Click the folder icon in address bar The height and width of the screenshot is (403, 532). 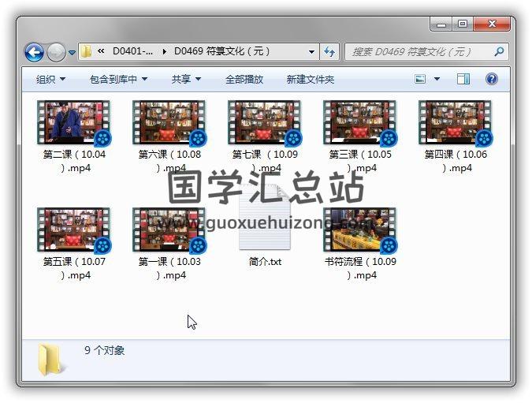87,52
